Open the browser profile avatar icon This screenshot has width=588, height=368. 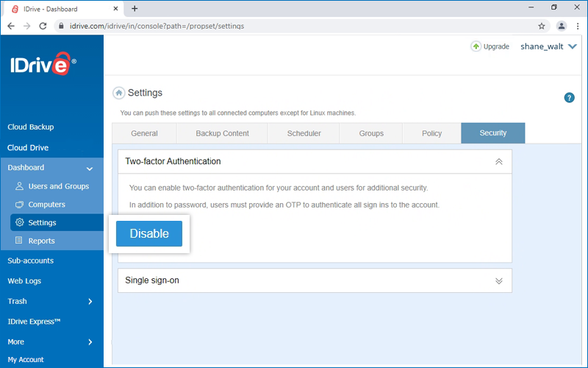click(561, 26)
